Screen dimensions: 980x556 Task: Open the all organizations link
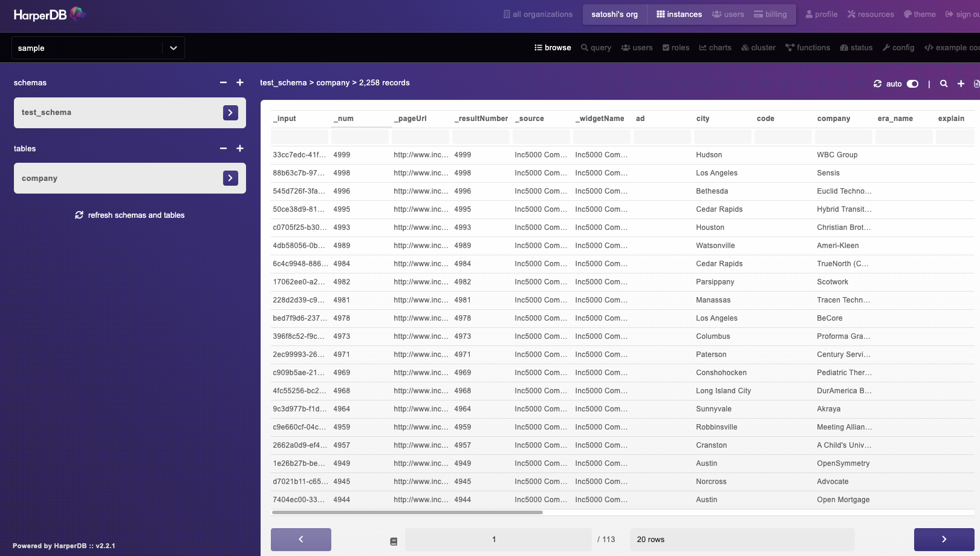[x=538, y=15]
